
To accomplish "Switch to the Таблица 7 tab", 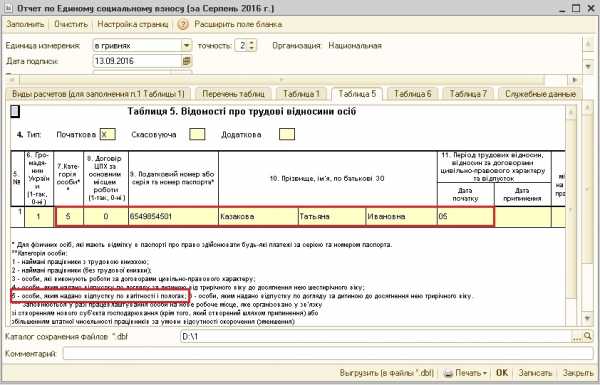I will (x=468, y=94).
